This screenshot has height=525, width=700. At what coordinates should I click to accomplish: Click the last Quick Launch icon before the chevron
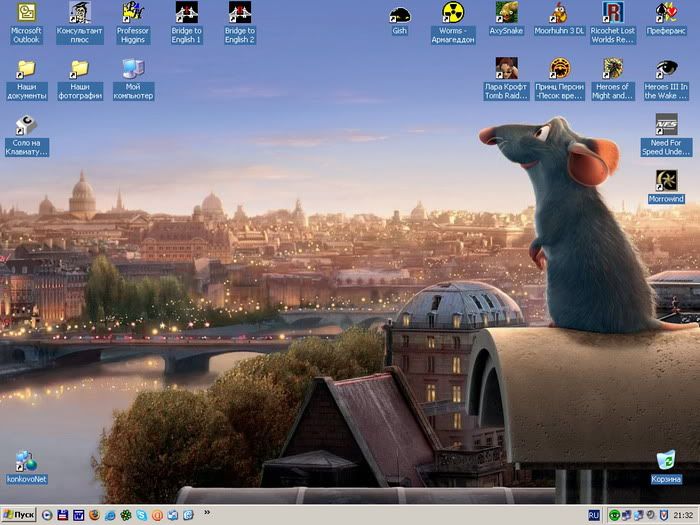[x=188, y=515]
